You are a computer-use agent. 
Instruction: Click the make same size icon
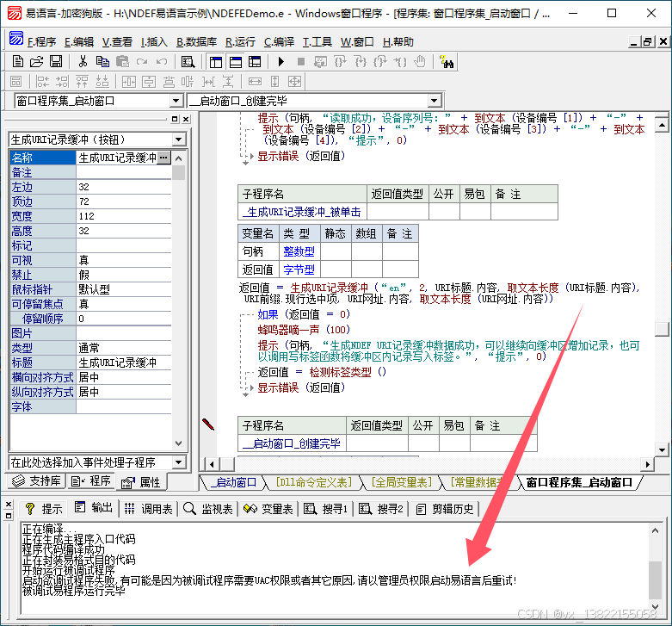294,82
